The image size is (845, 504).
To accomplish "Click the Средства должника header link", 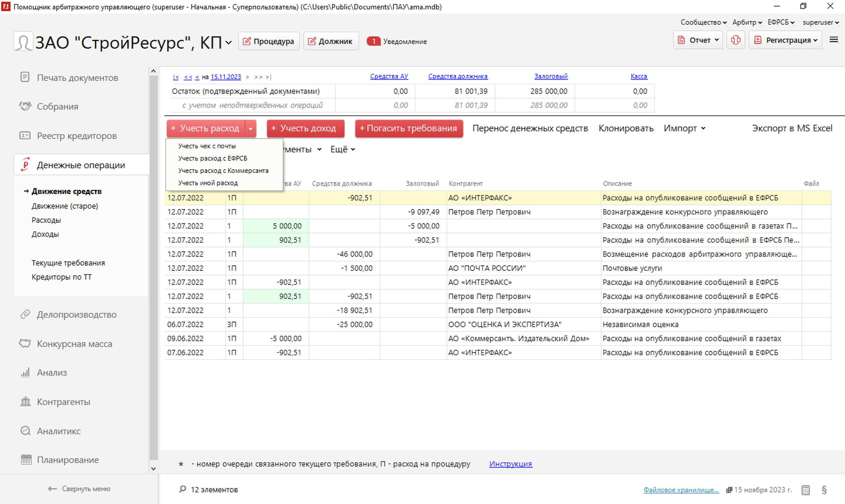I will click(458, 76).
